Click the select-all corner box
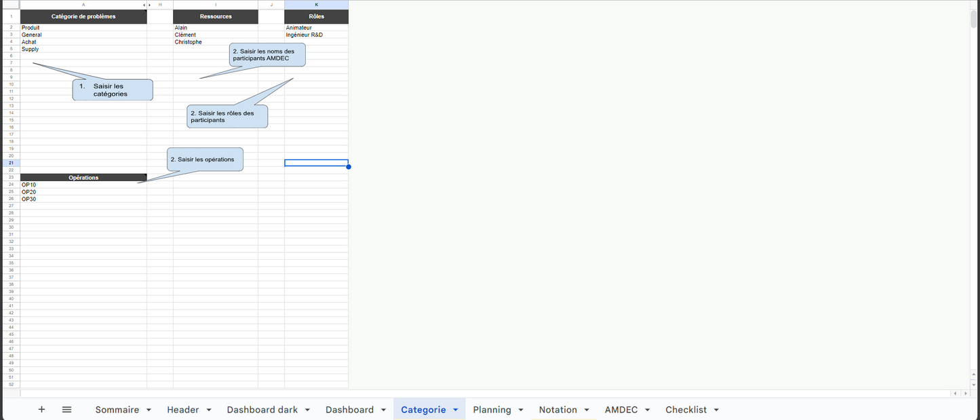Viewport: 980px width, 420px height. click(10, 5)
